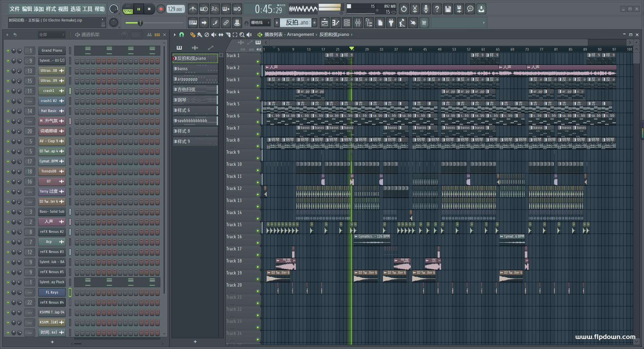Select the playlist mute tool
The height and width of the screenshot is (349, 644).
click(214, 35)
